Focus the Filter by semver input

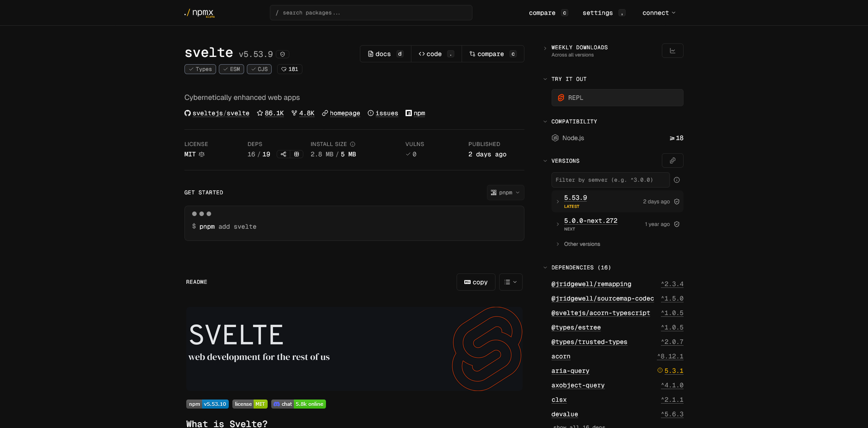point(611,180)
